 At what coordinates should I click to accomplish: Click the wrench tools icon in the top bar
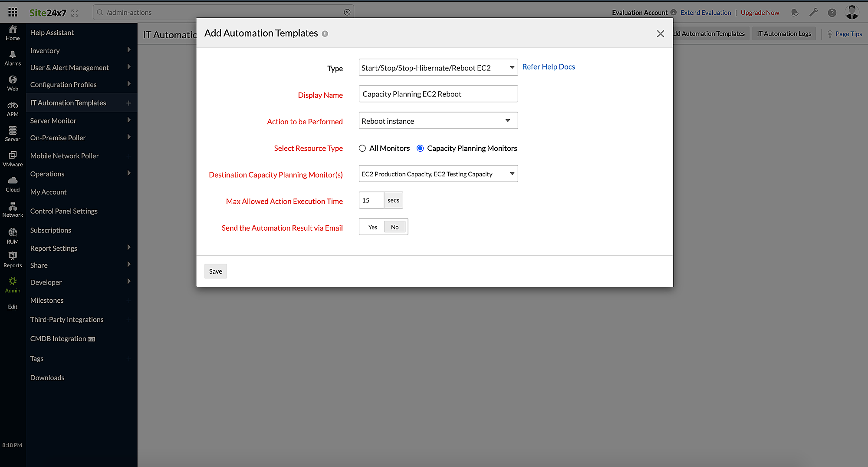[814, 13]
